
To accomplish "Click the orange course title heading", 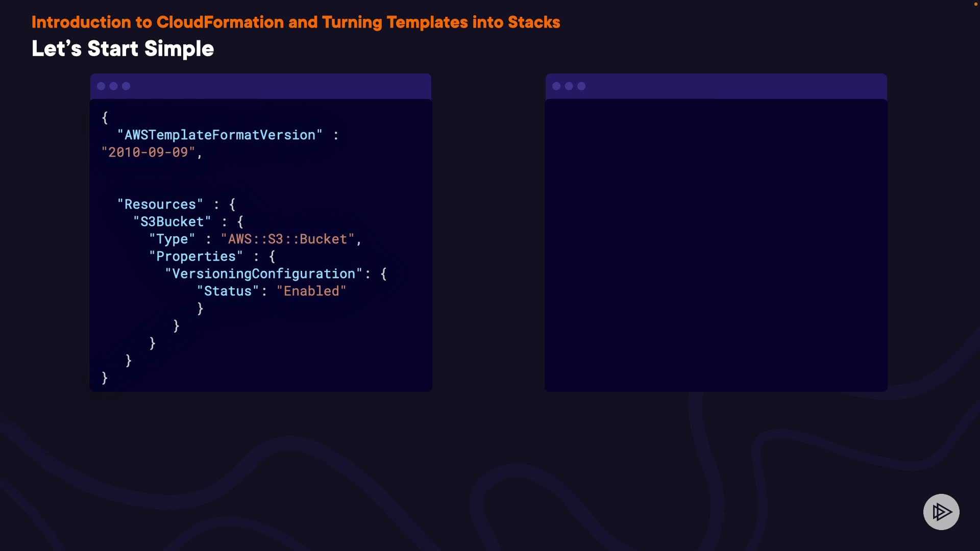I will (296, 22).
